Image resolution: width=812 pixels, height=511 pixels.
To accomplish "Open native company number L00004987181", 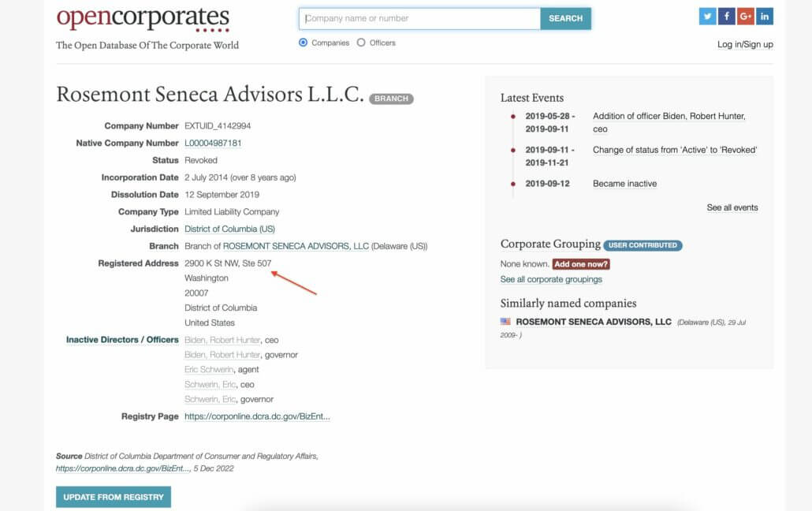I will tap(213, 143).
